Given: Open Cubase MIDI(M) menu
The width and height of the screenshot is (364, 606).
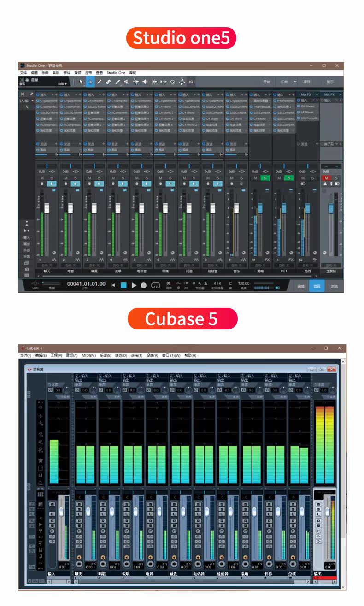Looking at the screenshot, I should pos(88,355).
